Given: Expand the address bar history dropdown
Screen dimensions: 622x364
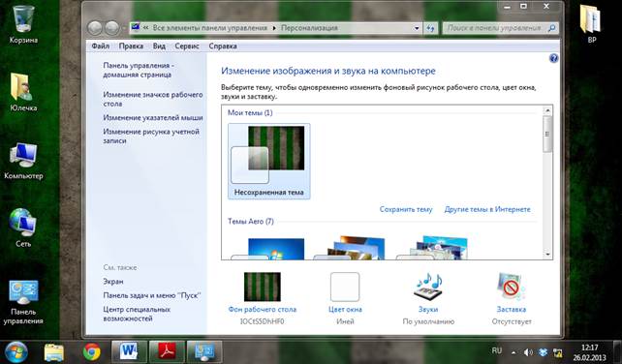Looking at the screenshot, I should click(x=417, y=28).
